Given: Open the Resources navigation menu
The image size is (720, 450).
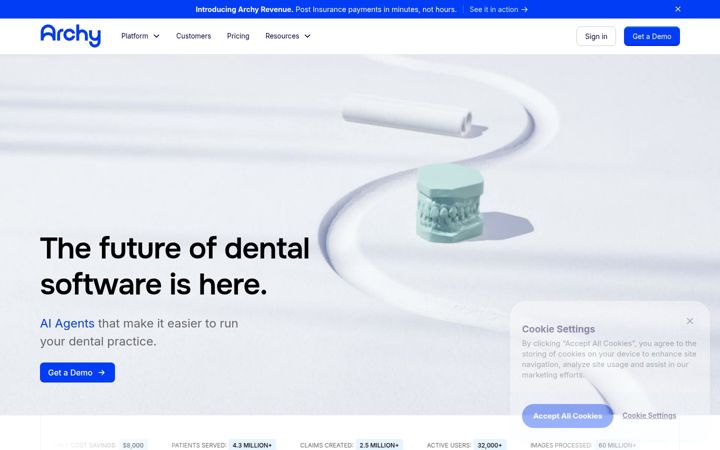Looking at the screenshot, I should 287,36.
